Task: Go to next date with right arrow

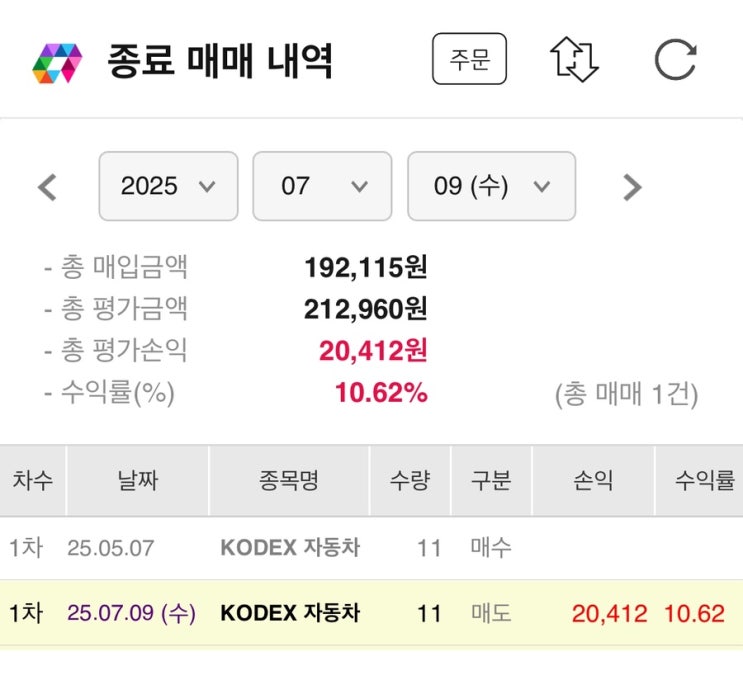Action: point(631,187)
